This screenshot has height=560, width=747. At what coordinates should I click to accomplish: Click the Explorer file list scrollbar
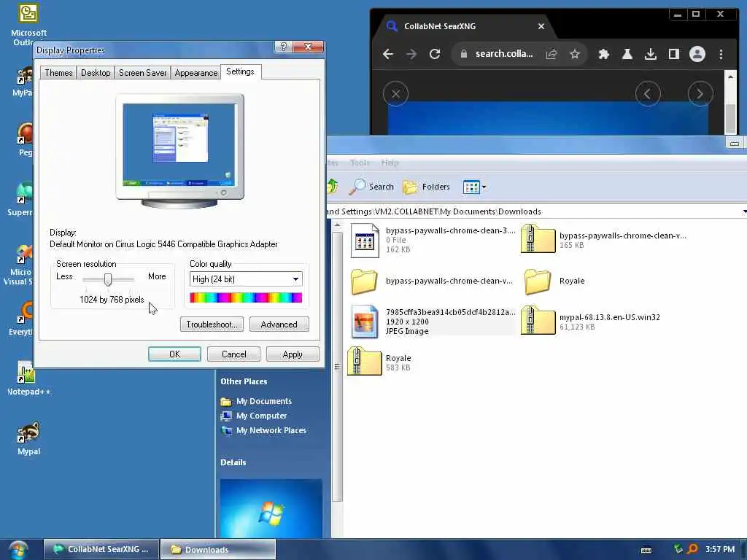click(337, 367)
